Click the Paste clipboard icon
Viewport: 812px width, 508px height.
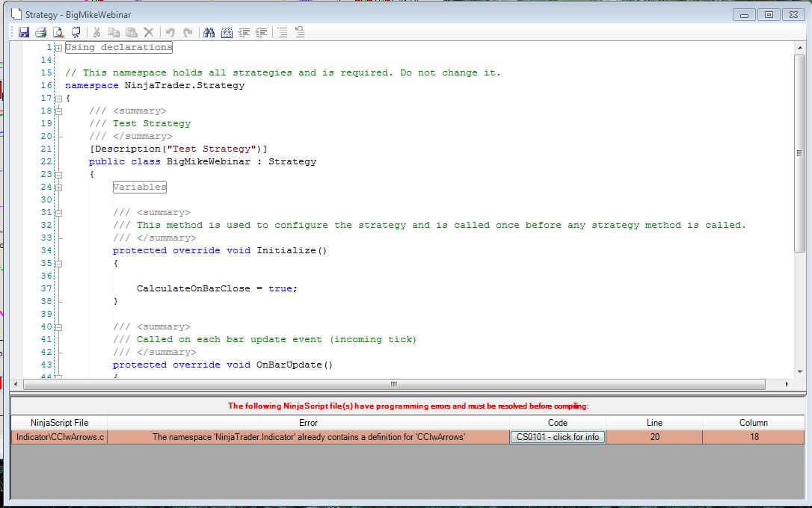pos(132,32)
